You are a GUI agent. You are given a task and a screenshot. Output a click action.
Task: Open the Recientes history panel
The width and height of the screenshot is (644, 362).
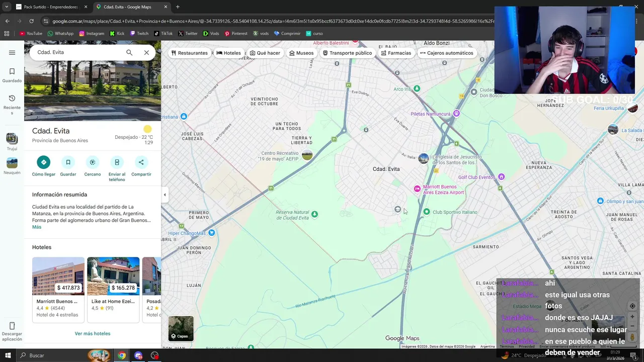tap(12, 105)
